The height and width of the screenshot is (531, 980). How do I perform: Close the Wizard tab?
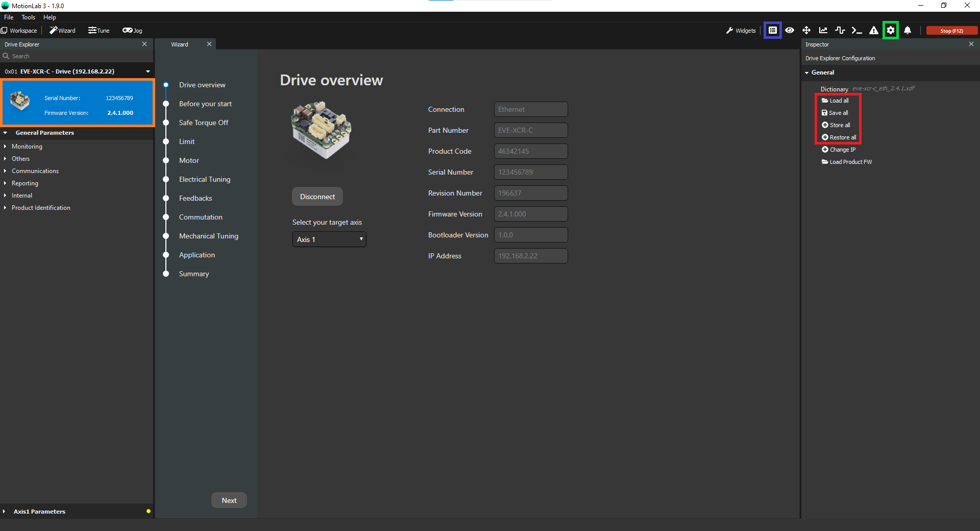209,44
